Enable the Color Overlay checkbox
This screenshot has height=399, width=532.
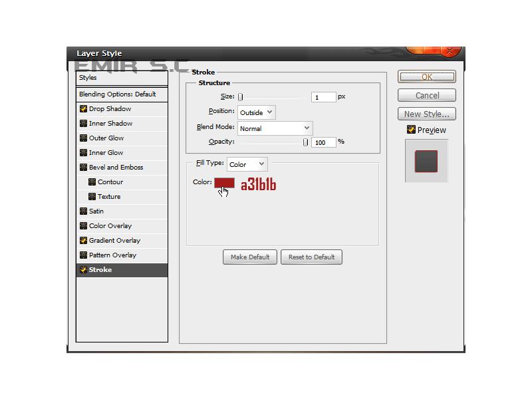pyautogui.click(x=83, y=225)
